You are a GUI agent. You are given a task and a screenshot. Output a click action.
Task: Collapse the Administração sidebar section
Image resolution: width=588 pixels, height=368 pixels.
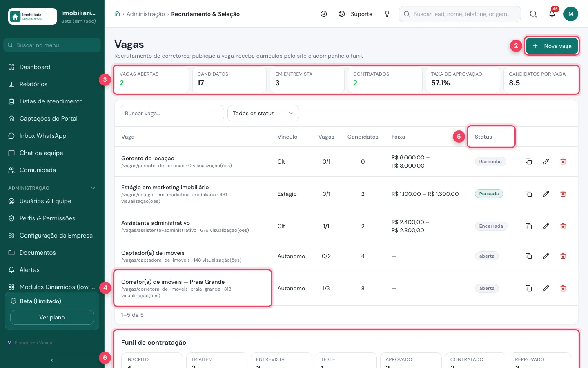pyautogui.click(x=93, y=188)
